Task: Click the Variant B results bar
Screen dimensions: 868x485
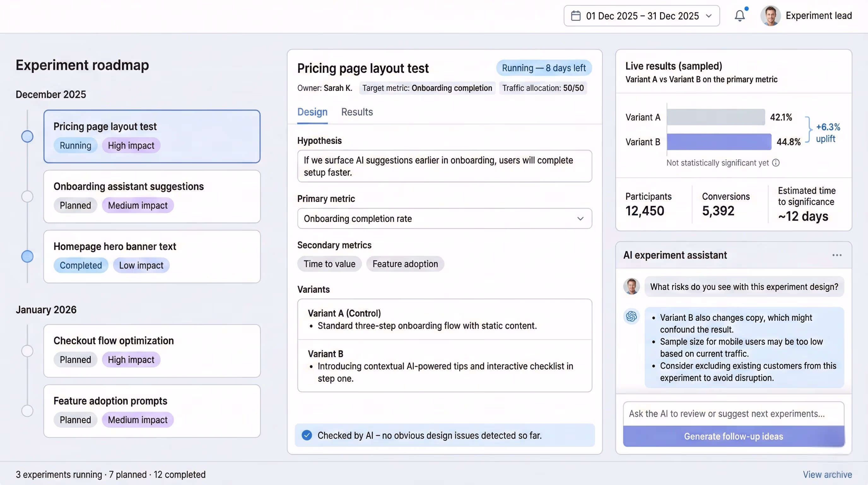Action: [x=719, y=142]
